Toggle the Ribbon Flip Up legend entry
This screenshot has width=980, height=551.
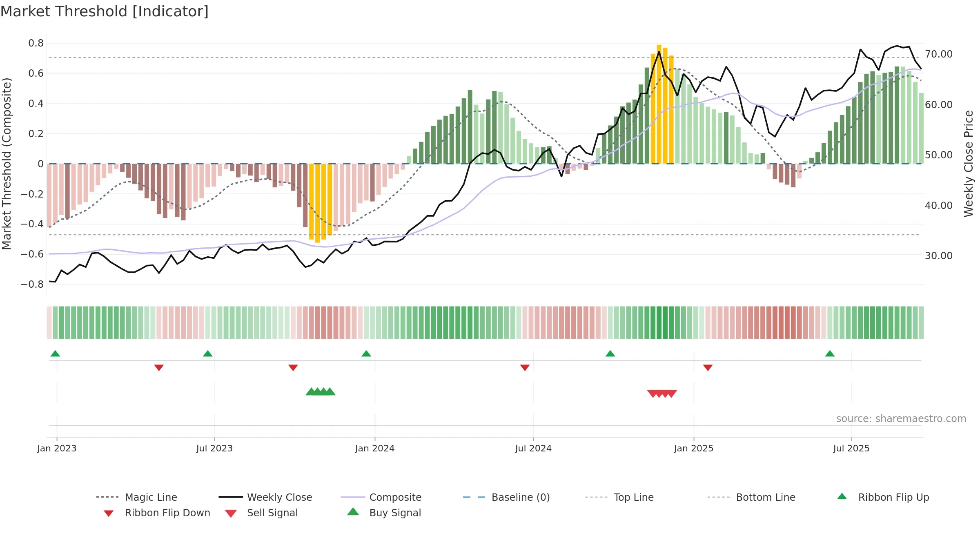(883, 497)
